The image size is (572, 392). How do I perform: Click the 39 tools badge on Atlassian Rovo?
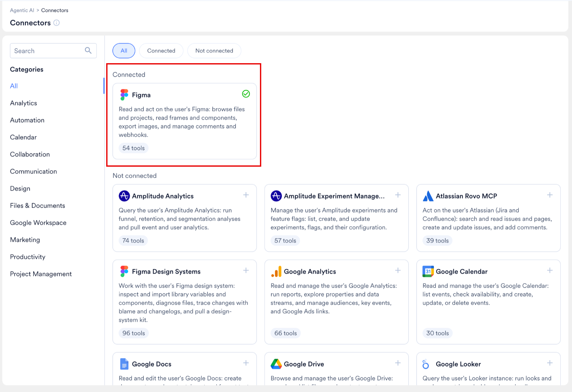point(437,241)
